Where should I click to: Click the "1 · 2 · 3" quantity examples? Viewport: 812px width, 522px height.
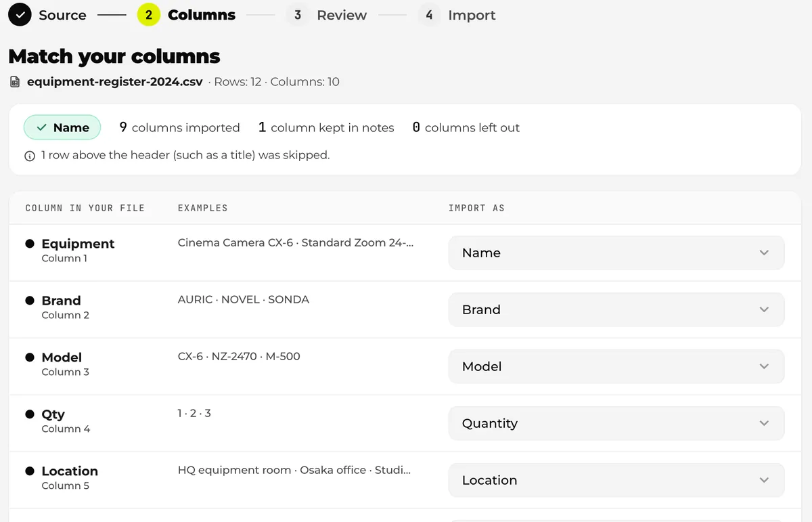coord(194,413)
